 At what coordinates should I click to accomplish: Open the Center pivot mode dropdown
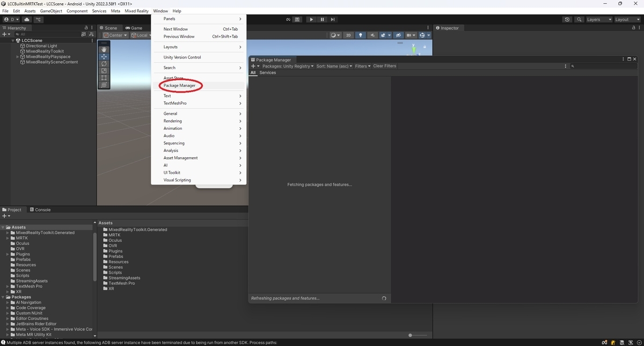(115, 35)
